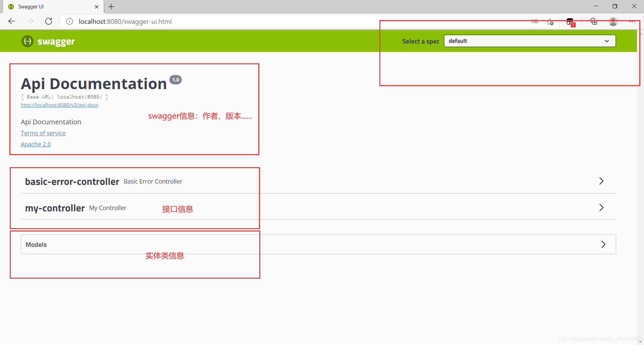View site information icon in address bar
The width and height of the screenshot is (644, 345).
tap(69, 21)
